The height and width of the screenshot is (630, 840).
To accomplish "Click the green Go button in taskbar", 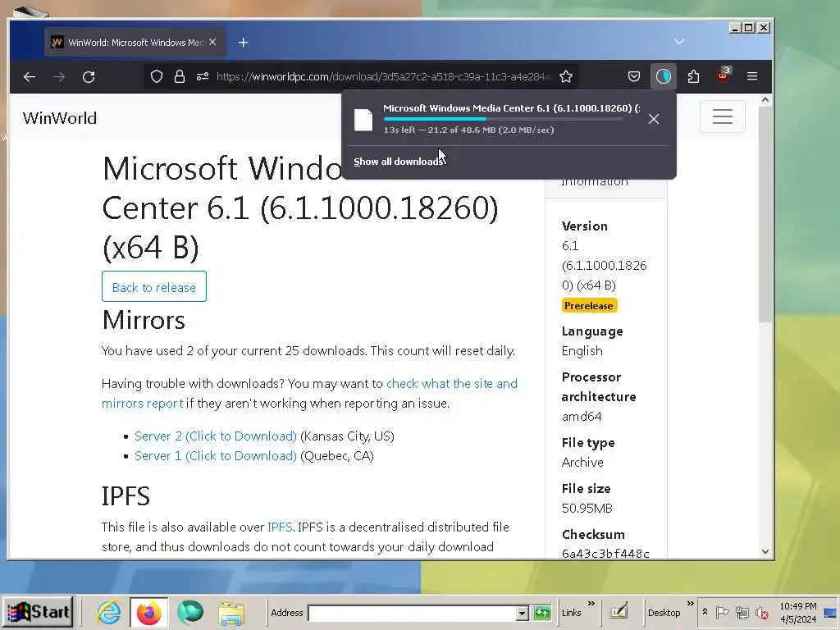I will pyautogui.click(x=542, y=612).
